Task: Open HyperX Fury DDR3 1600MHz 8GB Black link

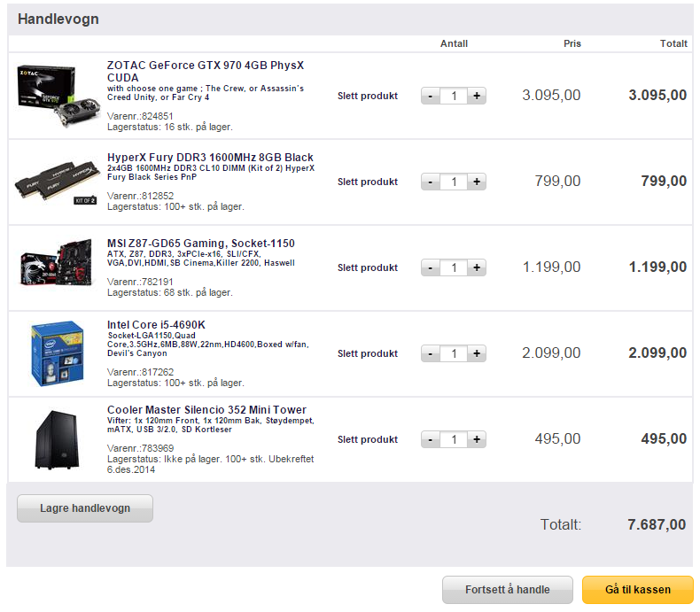Action: [x=210, y=158]
